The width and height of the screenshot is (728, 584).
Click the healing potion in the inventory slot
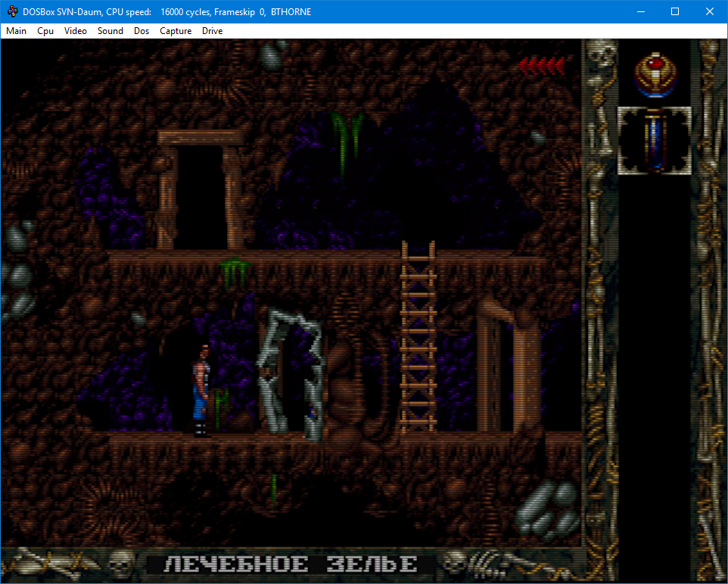654,141
